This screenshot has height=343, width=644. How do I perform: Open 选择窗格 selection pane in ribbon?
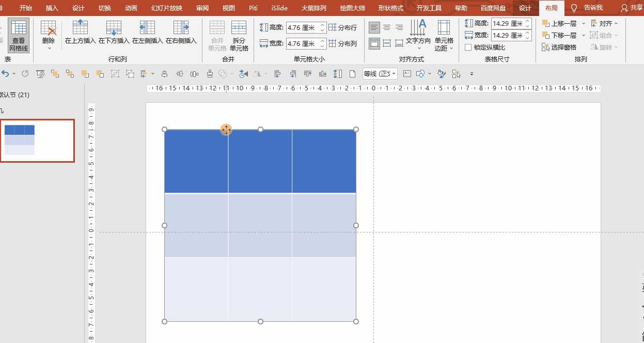click(559, 47)
